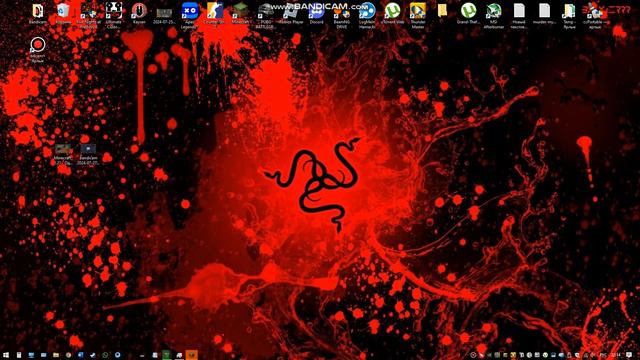Select the yellow folder on desktop

point(442,11)
